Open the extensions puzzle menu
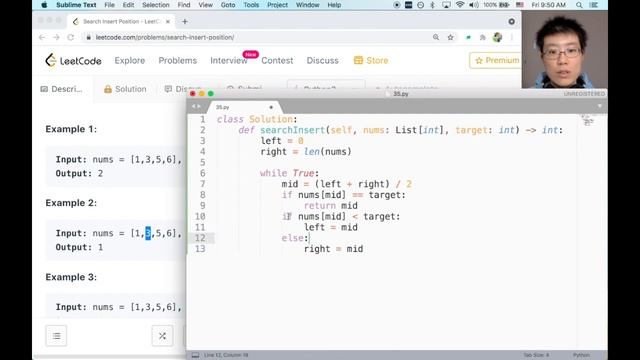The width and height of the screenshot is (640, 360). coord(482,37)
